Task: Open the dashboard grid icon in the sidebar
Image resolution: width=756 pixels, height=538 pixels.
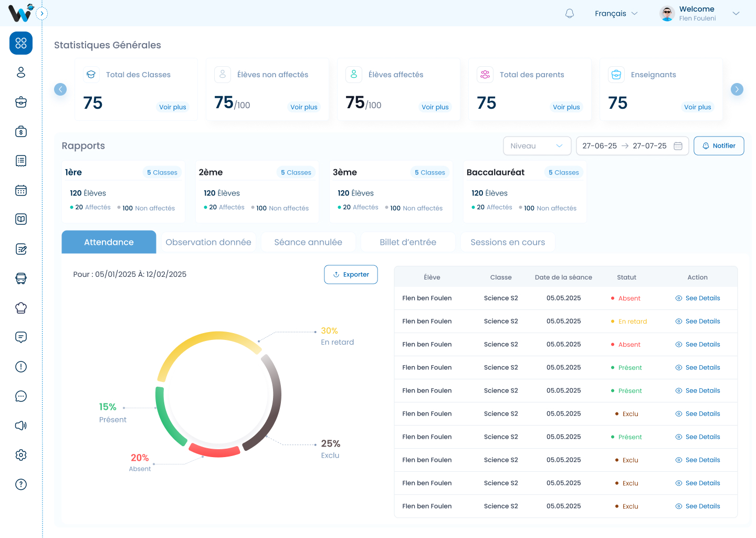Action: point(21,43)
